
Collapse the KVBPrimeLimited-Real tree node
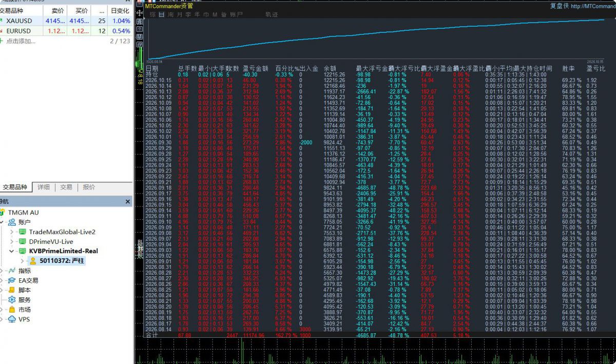click(x=12, y=251)
